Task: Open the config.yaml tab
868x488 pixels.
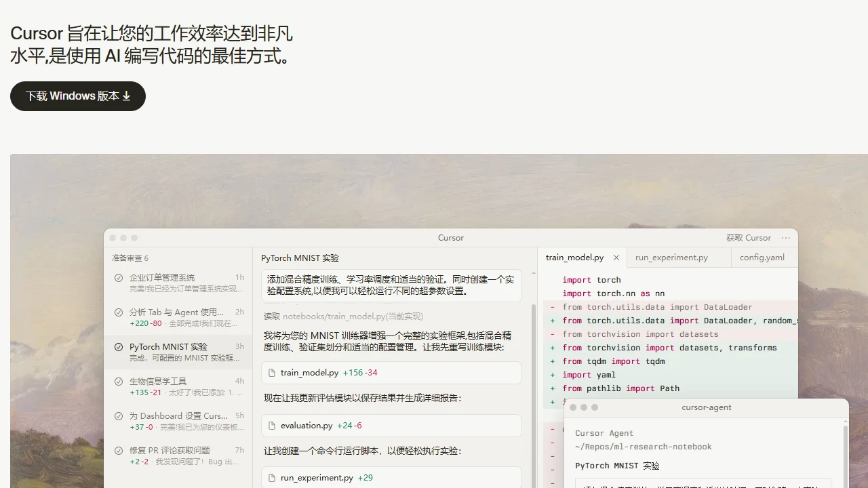Action: click(x=762, y=258)
